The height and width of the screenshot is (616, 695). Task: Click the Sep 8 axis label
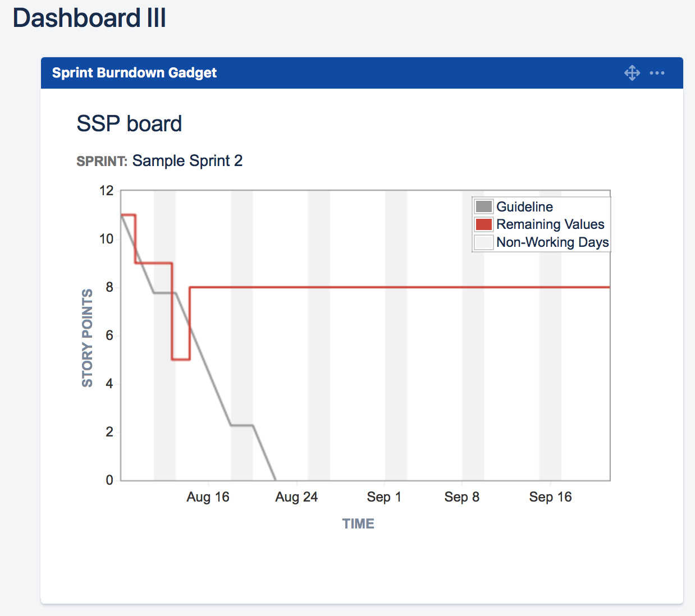coord(461,497)
